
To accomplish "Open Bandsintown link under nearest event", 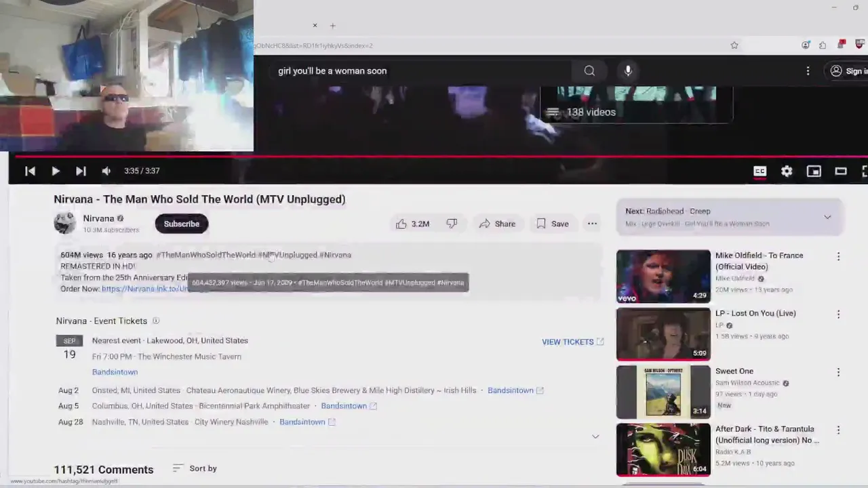I will tap(115, 371).
